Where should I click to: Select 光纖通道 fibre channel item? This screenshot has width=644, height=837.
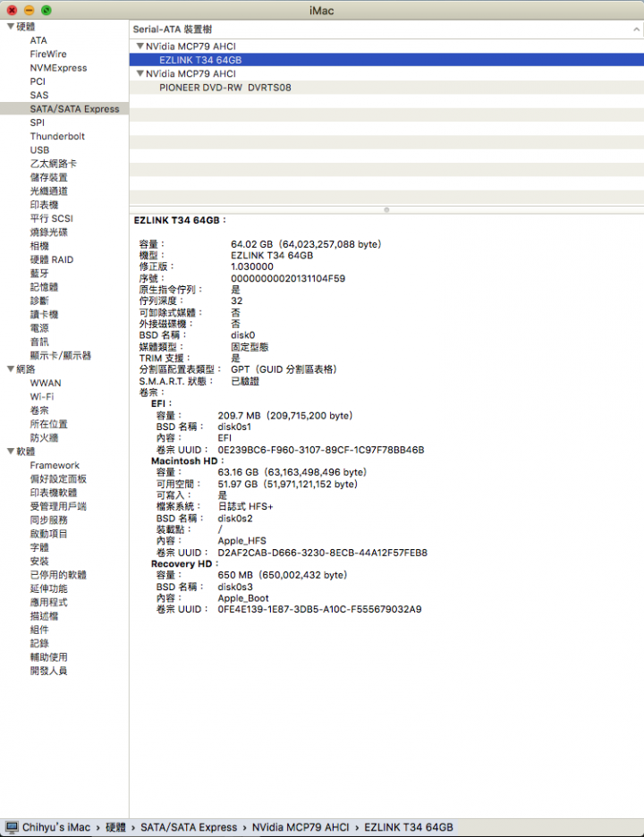click(x=48, y=191)
